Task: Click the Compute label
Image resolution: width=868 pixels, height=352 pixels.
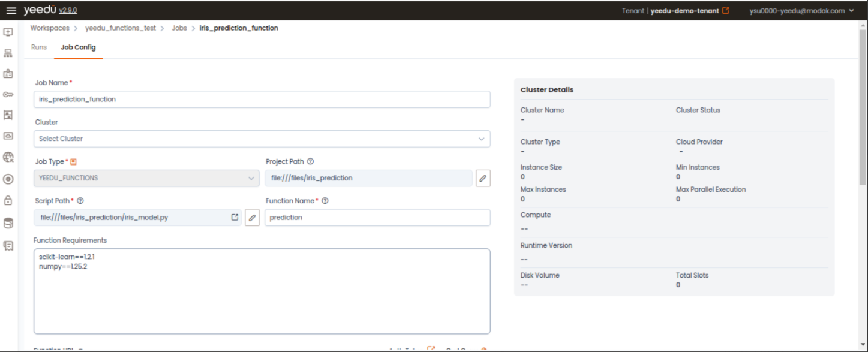Action: (x=536, y=215)
